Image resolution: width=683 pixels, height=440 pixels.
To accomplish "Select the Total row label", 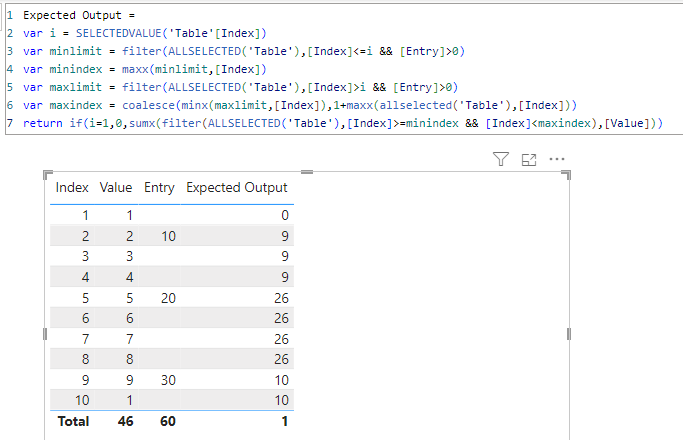I will coord(73,421).
